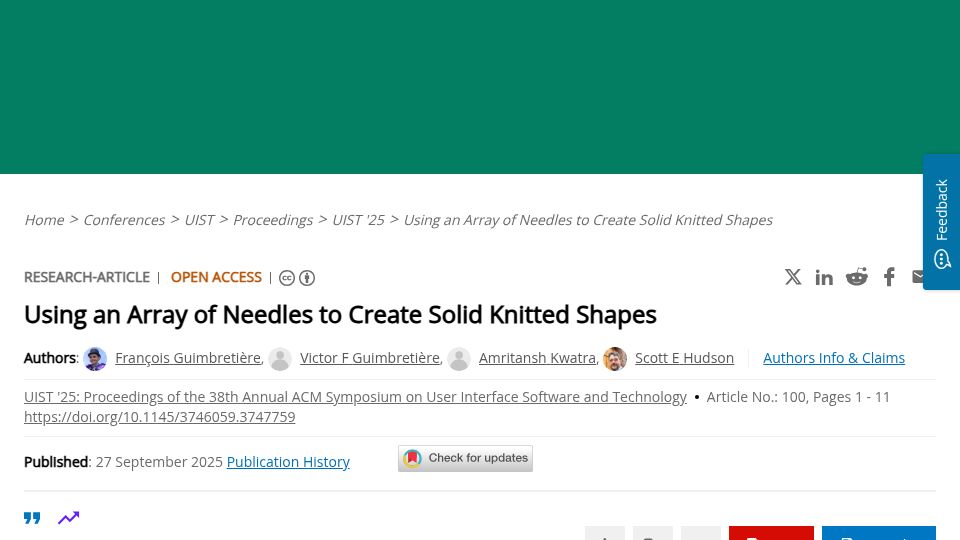The height and width of the screenshot is (540, 960).
Task: Click Check for updates button
Action: click(x=465, y=459)
